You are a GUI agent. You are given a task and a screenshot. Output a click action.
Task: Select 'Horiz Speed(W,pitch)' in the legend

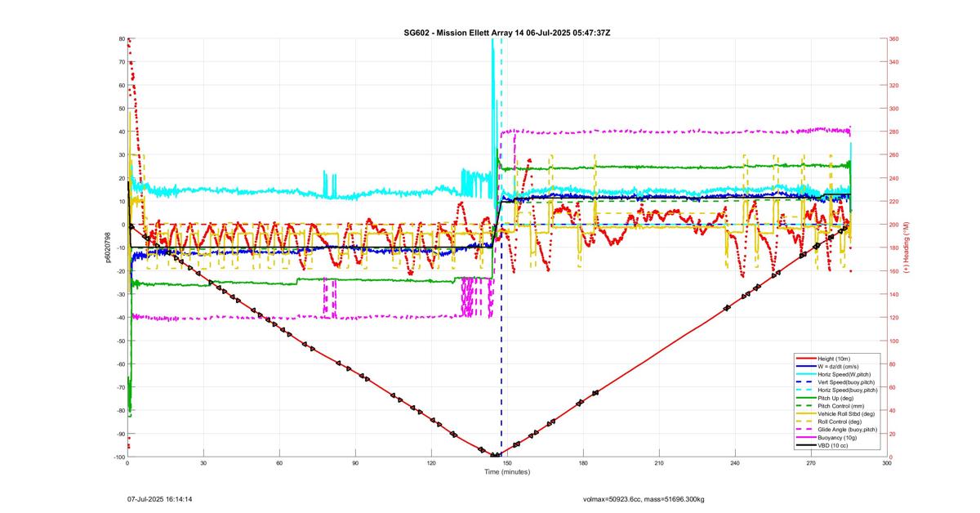[x=844, y=374]
